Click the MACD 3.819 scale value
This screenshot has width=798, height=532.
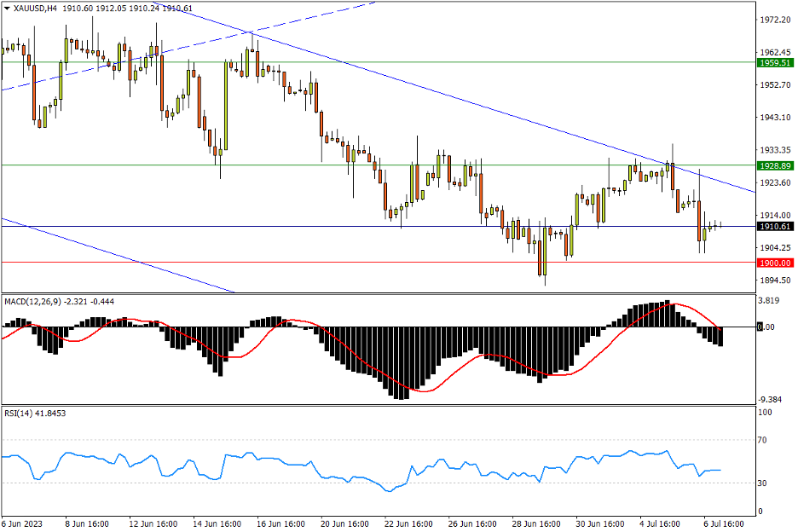pos(770,301)
